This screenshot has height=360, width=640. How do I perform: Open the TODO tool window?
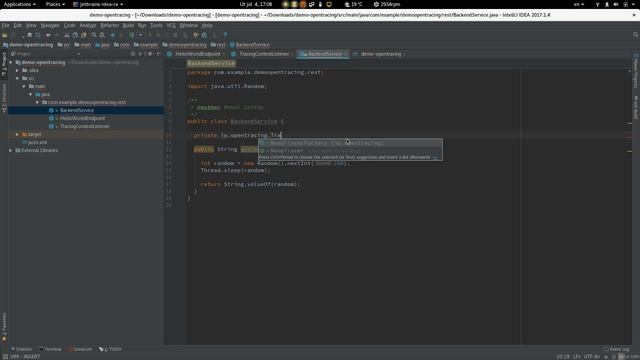point(110,349)
